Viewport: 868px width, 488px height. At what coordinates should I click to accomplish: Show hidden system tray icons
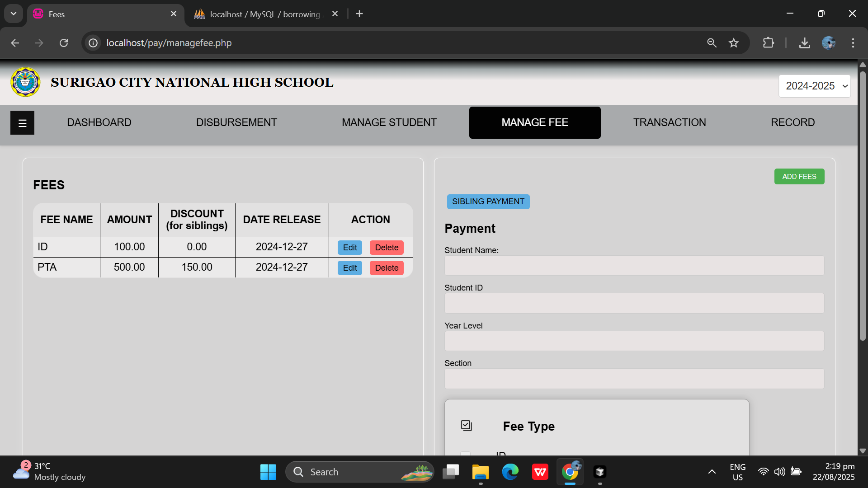point(712,472)
